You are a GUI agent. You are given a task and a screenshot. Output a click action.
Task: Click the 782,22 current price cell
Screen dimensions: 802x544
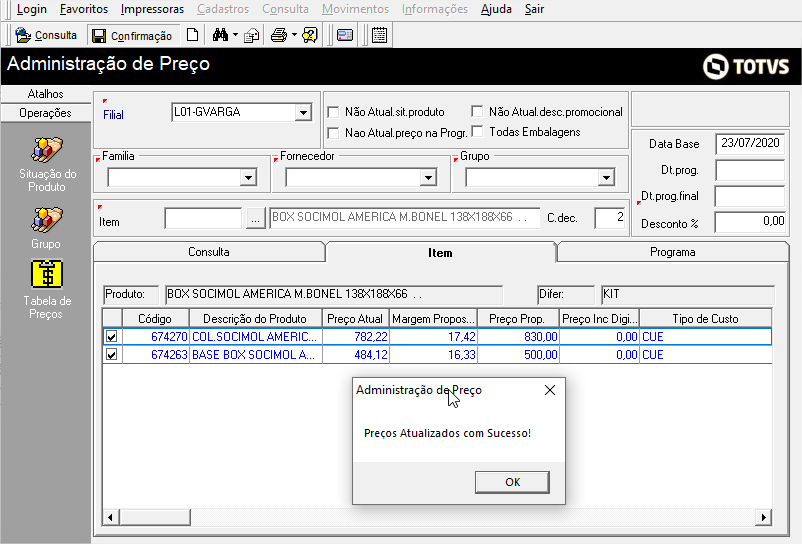tap(355, 337)
